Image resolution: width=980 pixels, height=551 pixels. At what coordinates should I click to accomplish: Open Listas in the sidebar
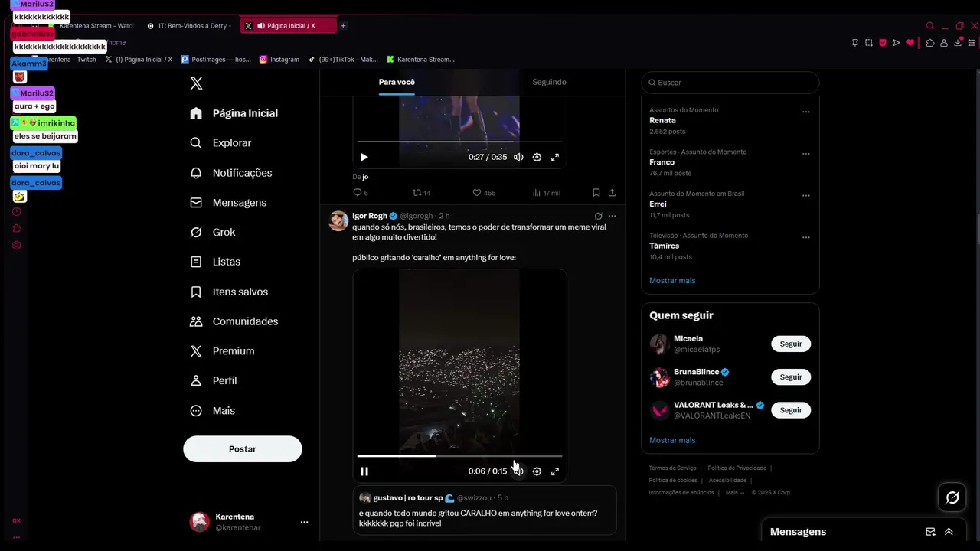(215, 262)
